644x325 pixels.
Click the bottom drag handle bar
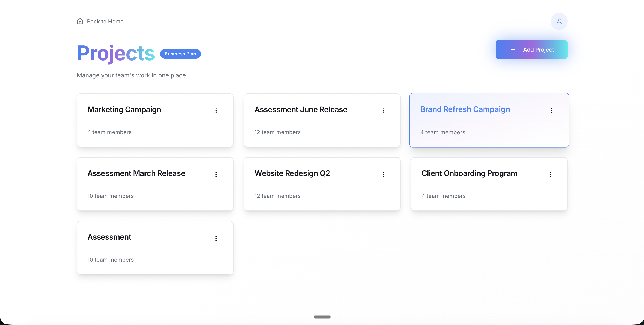click(322, 317)
